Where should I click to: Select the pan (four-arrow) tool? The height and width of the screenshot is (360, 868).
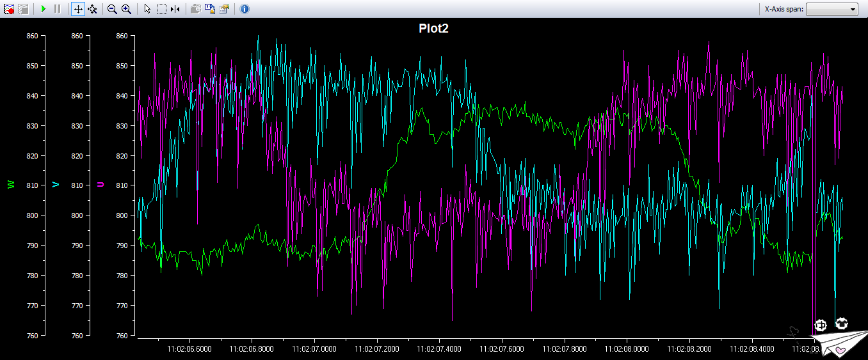77,9
